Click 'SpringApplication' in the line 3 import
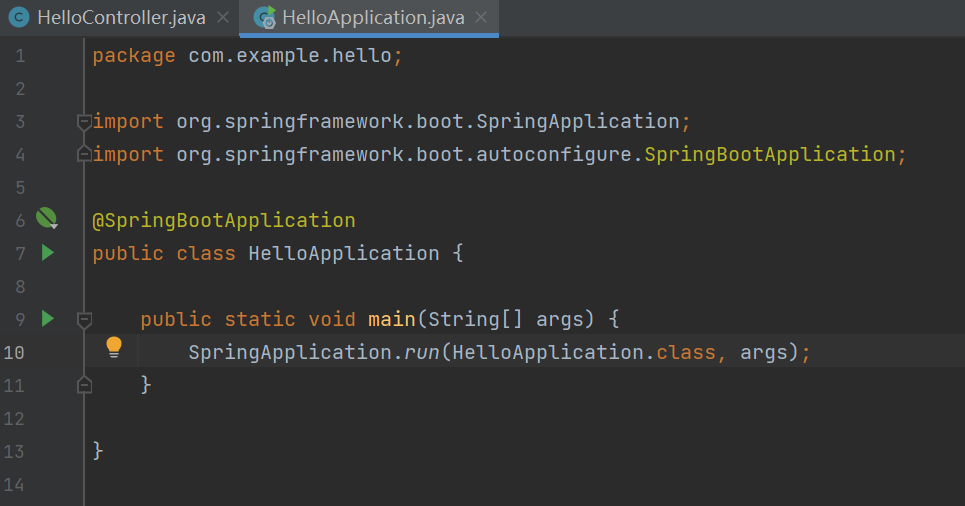The image size is (965, 506). (x=578, y=121)
